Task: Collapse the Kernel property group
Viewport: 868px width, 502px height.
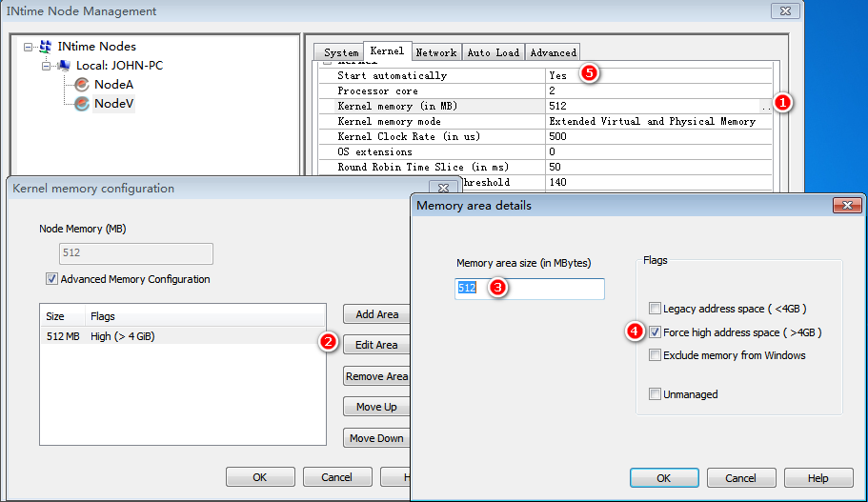Action: click(327, 63)
